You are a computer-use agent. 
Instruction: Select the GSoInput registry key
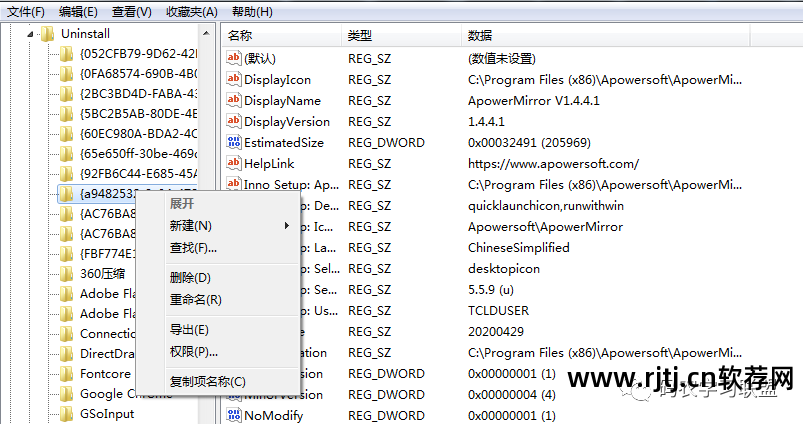point(107,414)
